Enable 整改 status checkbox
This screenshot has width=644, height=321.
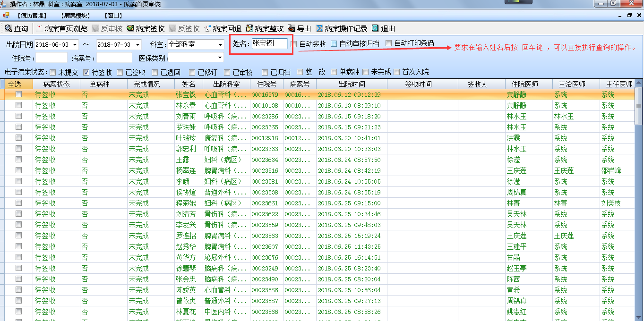click(300, 72)
